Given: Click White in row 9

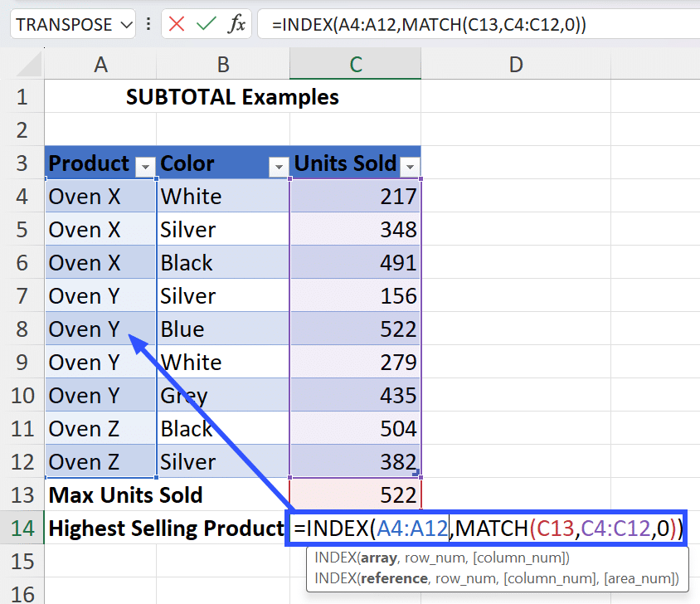Looking at the screenshot, I should click(x=223, y=363).
